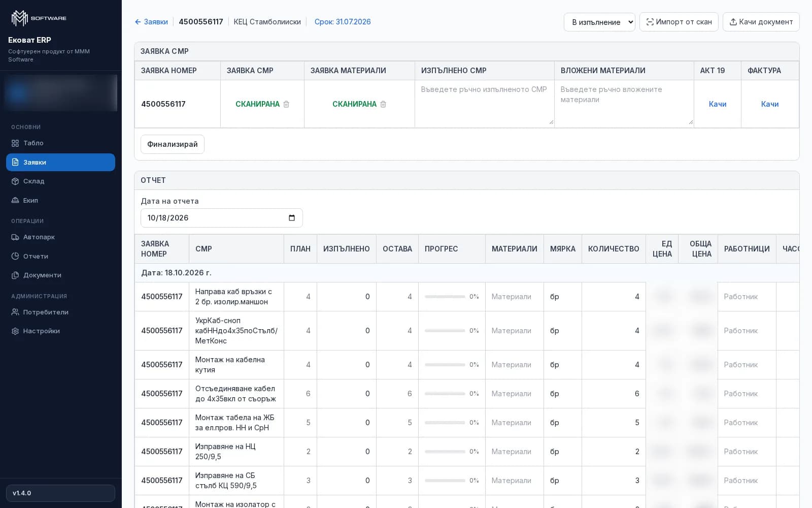Click КЕЦ Стамболийски label
The image size is (812, 508).
click(267, 22)
